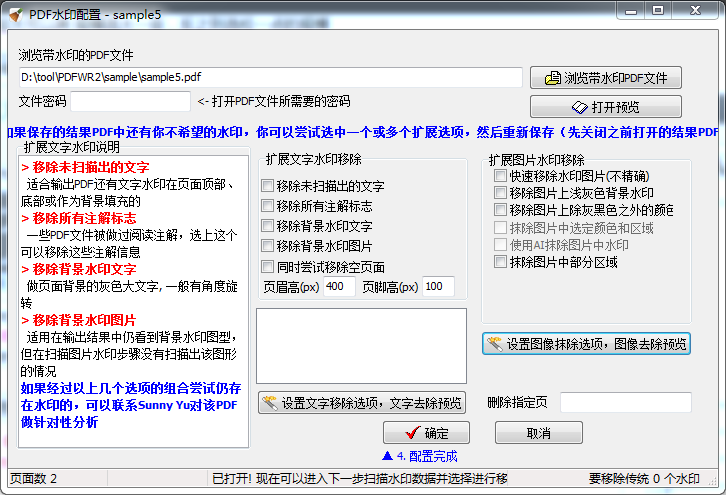Click the 取消 button
This screenshot has height=495, width=726.
point(538,433)
